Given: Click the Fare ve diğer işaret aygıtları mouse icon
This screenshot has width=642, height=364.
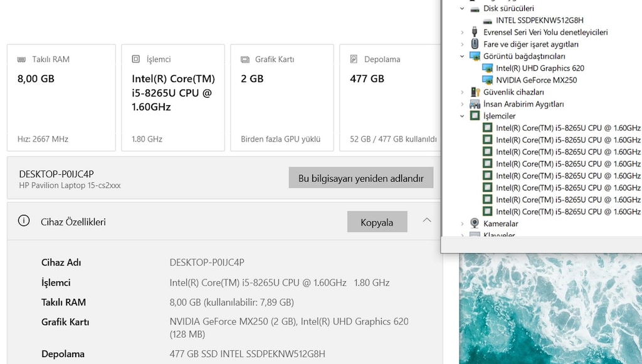Looking at the screenshot, I should [475, 44].
